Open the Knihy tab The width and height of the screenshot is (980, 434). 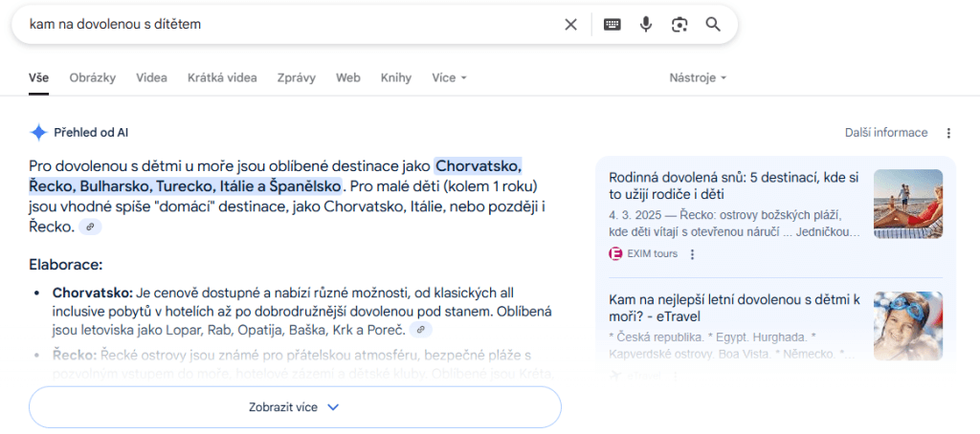pos(395,78)
